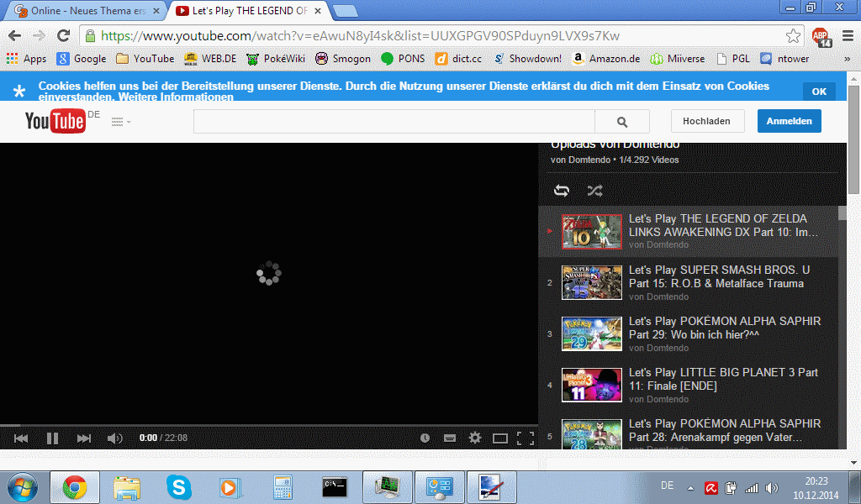Skip to the previous video
The height and width of the screenshot is (504, 861).
[x=21, y=438]
